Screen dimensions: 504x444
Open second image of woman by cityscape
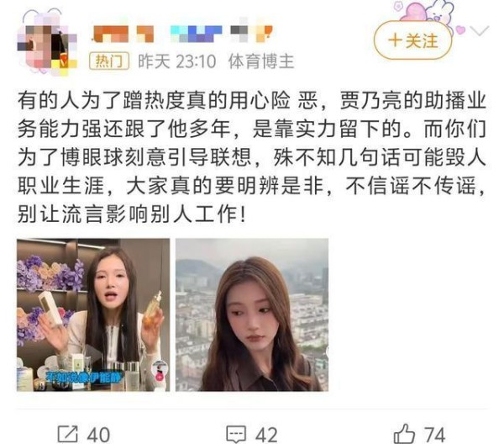[252, 314]
